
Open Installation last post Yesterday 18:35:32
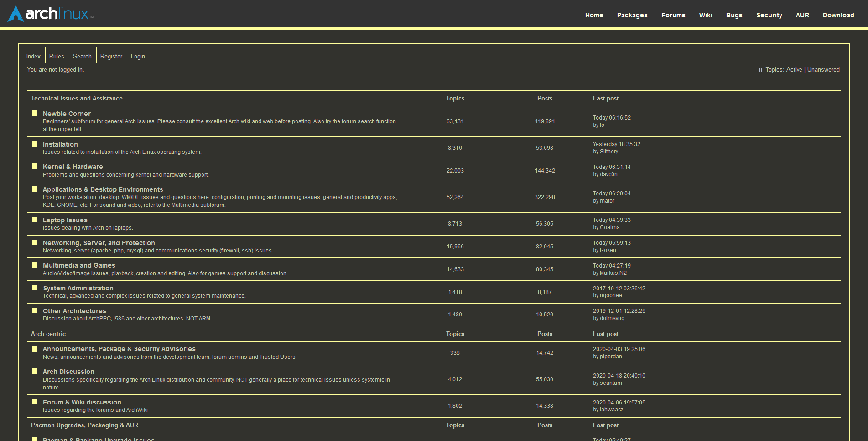click(617, 144)
